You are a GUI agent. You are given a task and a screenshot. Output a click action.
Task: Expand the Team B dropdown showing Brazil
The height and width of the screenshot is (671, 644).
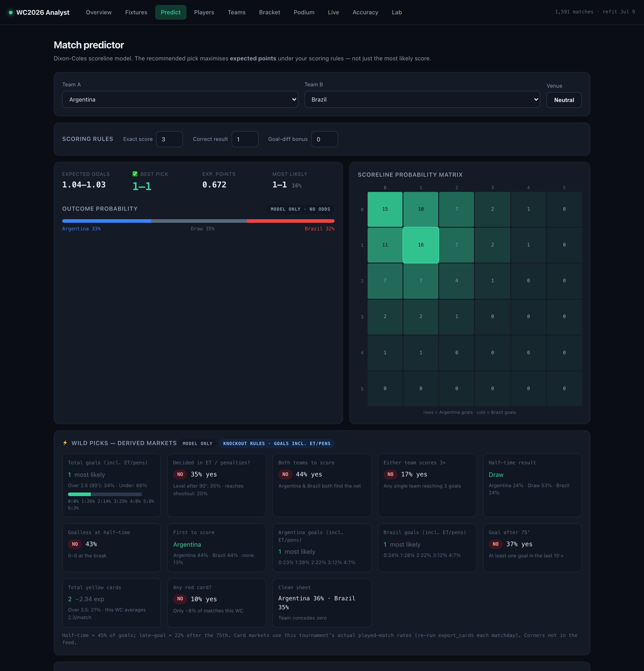[422, 99]
